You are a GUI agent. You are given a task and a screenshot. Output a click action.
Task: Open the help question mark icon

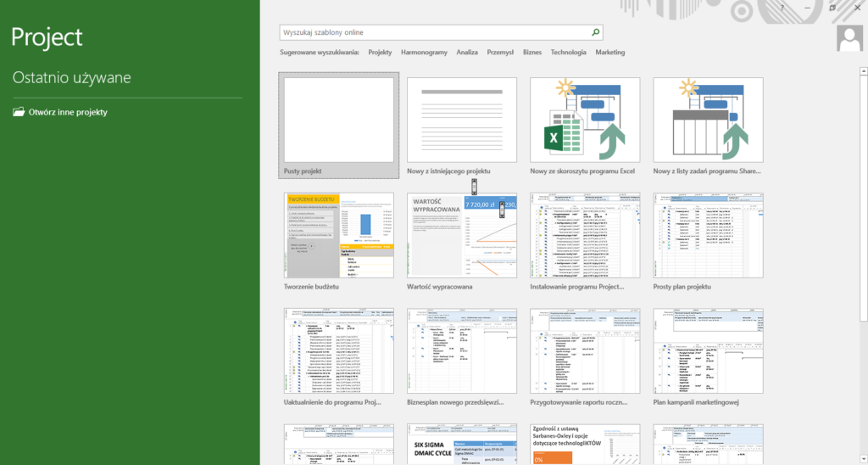tap(782, 8)
